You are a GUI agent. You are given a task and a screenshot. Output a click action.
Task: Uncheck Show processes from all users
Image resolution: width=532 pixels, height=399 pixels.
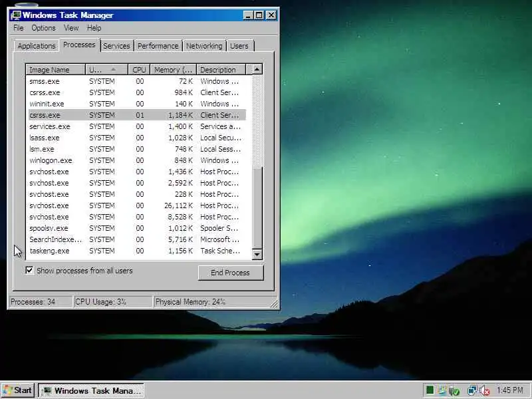pos(29,271)
